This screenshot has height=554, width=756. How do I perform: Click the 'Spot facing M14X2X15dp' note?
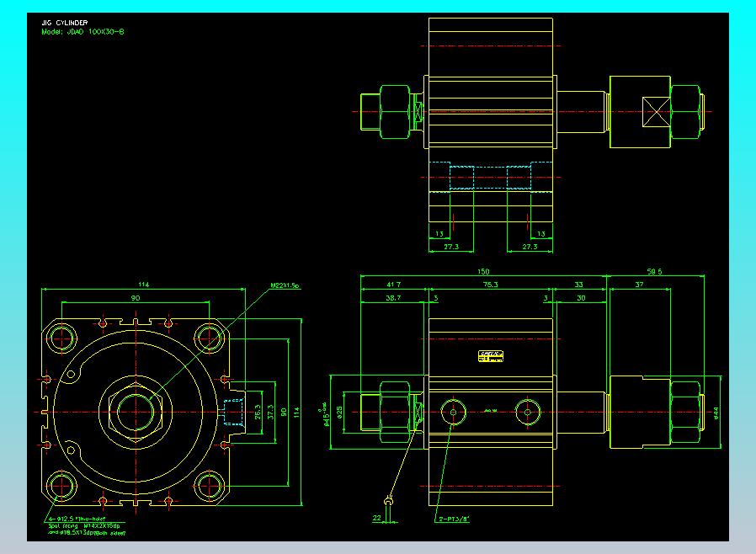[84, 526]
